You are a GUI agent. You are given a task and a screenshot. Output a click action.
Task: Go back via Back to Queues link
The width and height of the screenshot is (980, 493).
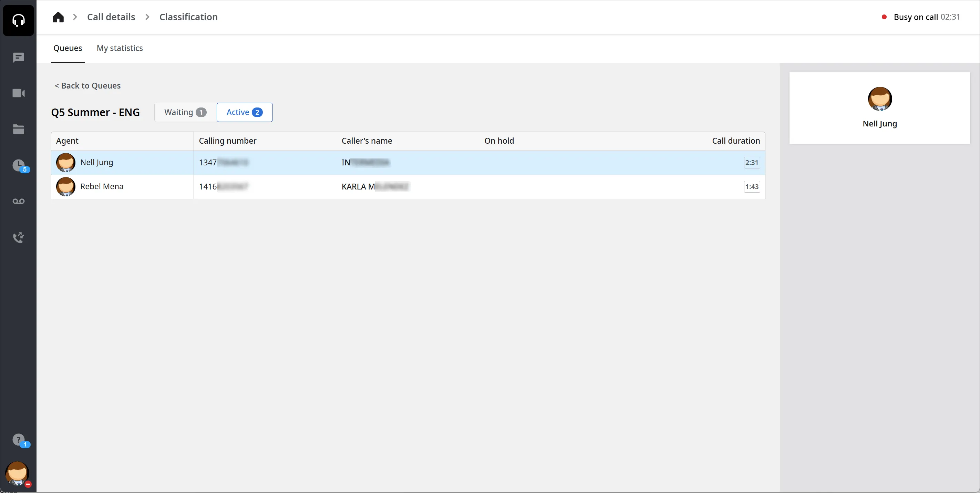(x=87, y=85)
